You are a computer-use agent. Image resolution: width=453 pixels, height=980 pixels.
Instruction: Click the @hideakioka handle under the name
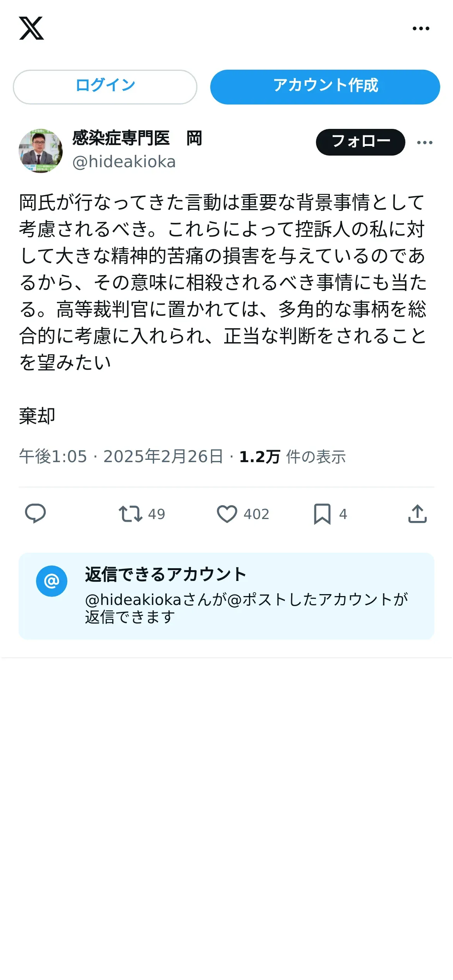[x=124, y=162]
